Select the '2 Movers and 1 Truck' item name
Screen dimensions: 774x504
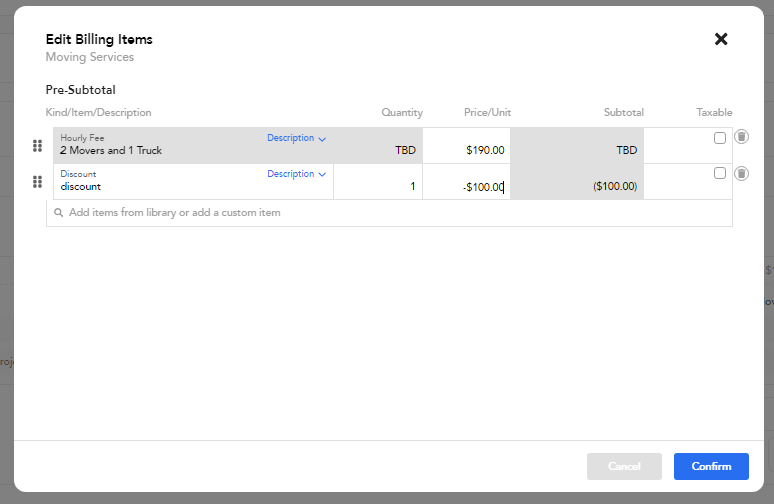pos(111,151)
